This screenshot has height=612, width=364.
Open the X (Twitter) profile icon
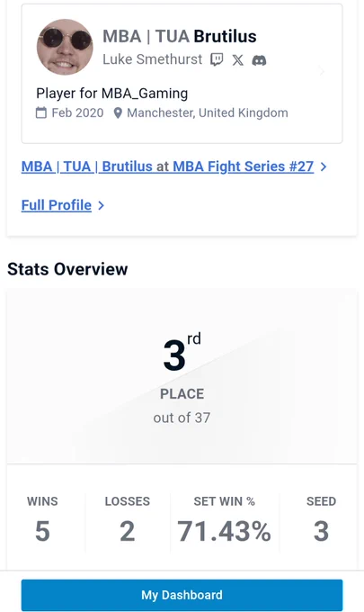tap(238, 60)
